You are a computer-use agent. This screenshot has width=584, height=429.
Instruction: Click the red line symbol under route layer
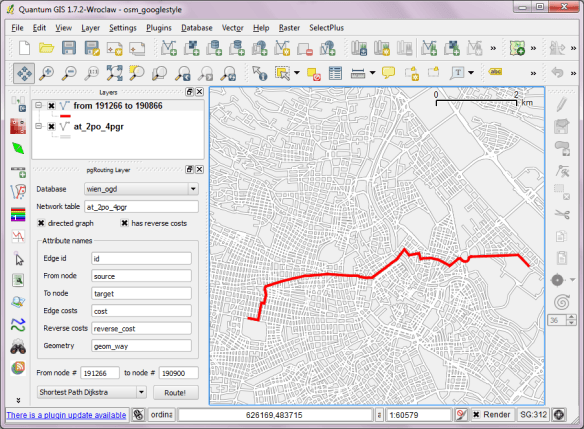click(65, 116)
